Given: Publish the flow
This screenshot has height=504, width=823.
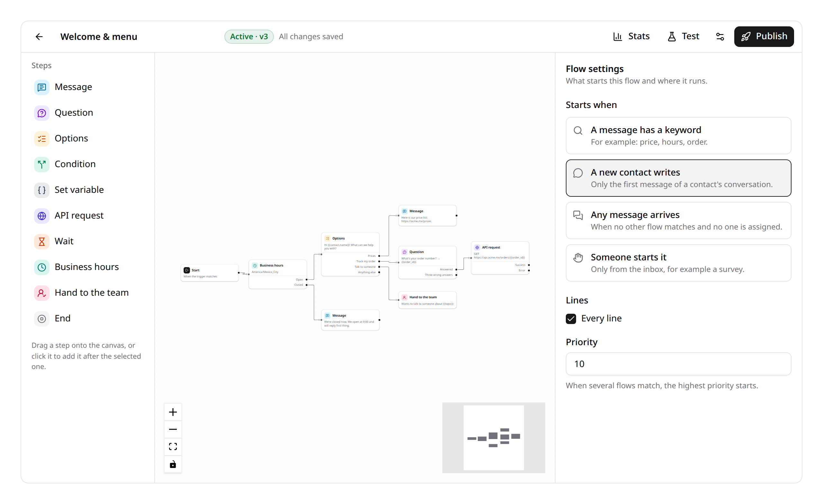Looking at the screenshot, I should click(764, 36).
